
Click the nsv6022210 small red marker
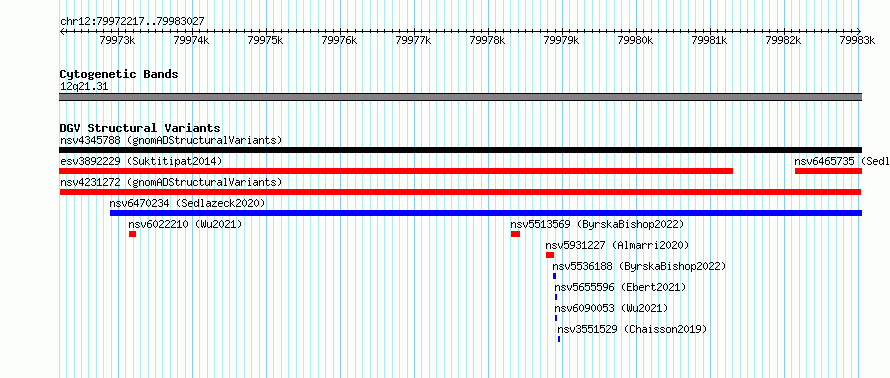pyautogui.click(x=132, y=234)
